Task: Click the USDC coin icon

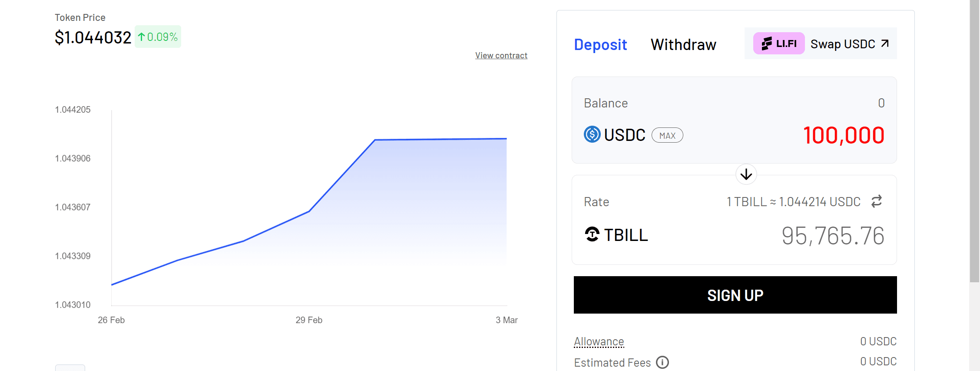Action: (592, 134)
